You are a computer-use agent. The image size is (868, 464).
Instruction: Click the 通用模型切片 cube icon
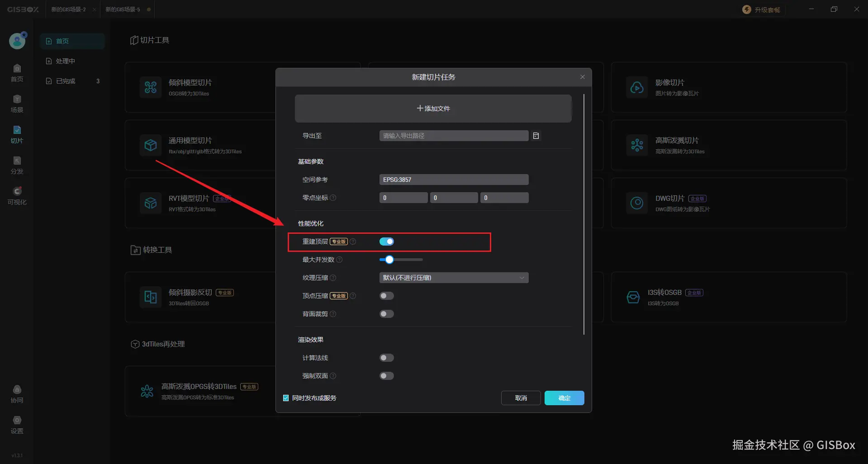pyautogui.click(x=151, y=145)
